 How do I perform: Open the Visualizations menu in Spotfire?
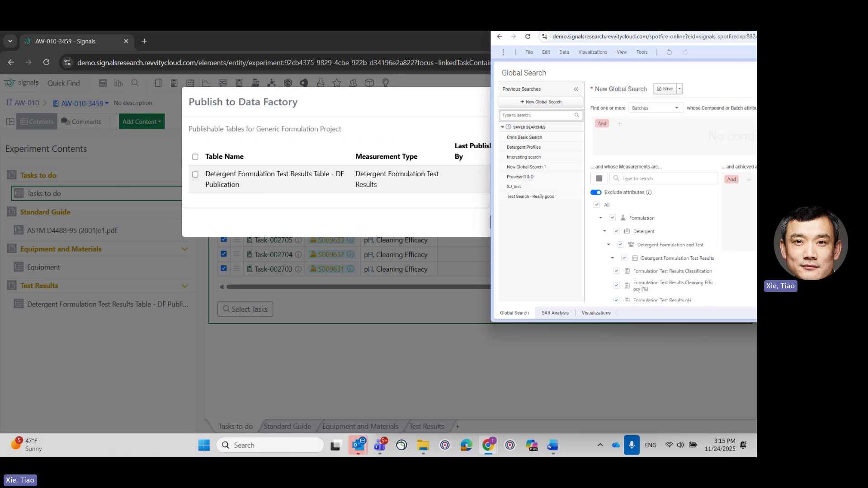click(593, 52)
